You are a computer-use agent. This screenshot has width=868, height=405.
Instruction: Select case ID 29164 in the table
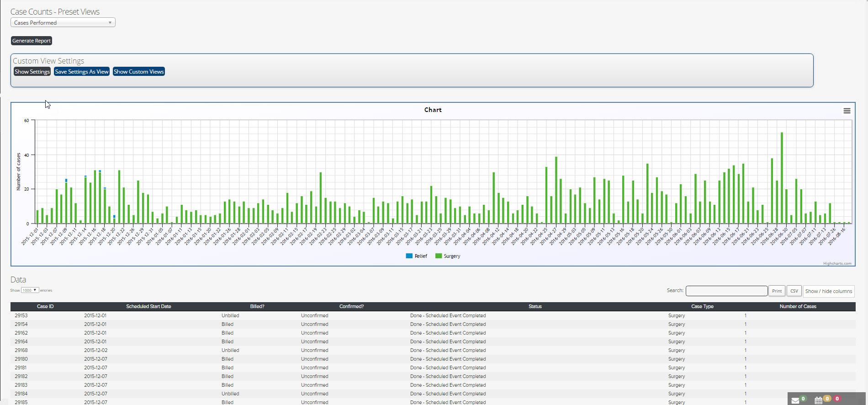tap(21, 341)
